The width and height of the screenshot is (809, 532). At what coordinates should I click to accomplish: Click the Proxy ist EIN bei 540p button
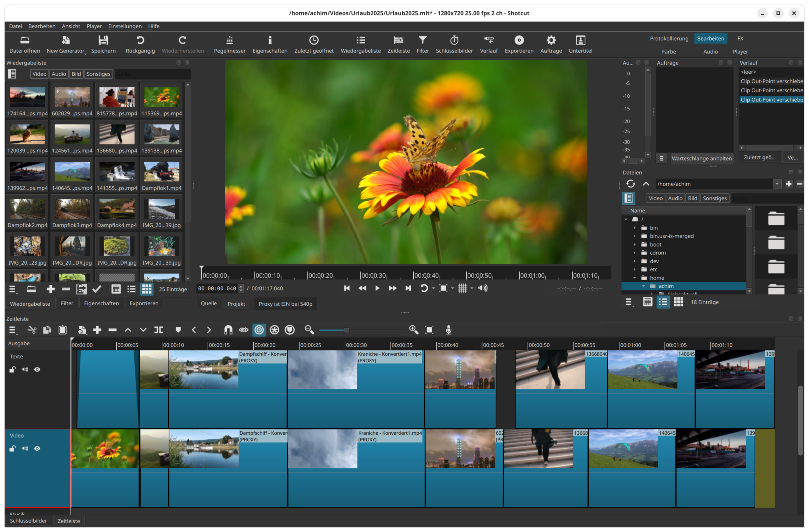point(285,303)
